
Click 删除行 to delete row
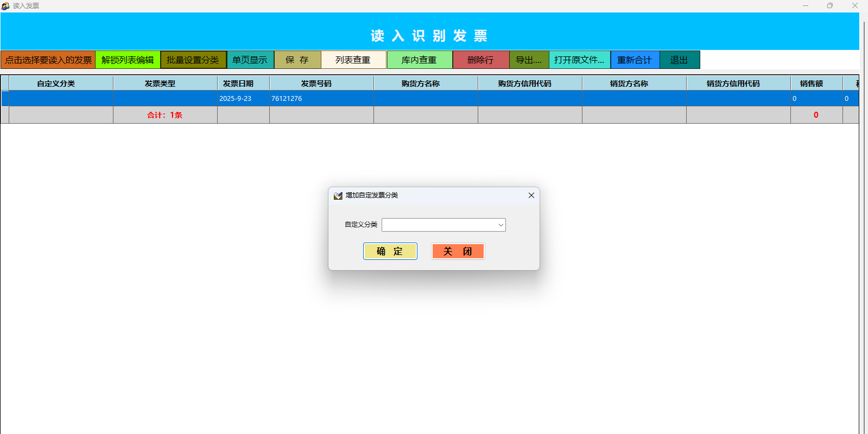pyautogui.click(x=481, y=60)
